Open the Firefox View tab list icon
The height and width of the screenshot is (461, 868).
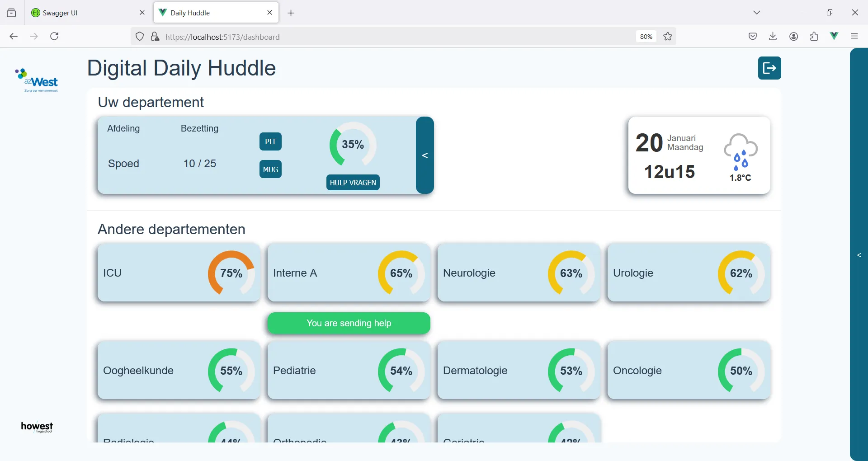pos(11,13)
